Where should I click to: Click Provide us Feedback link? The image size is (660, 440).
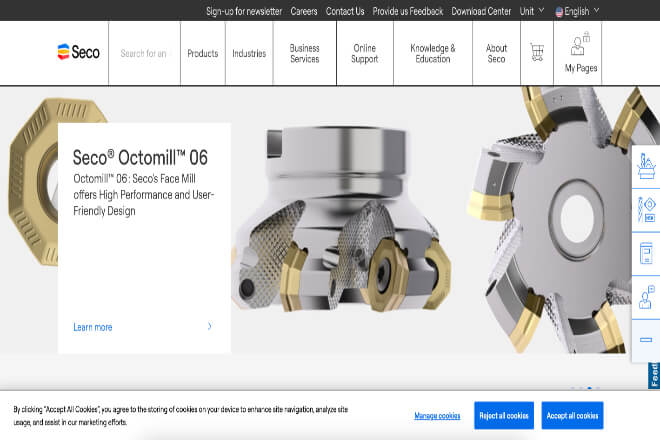tap(408, 11)
